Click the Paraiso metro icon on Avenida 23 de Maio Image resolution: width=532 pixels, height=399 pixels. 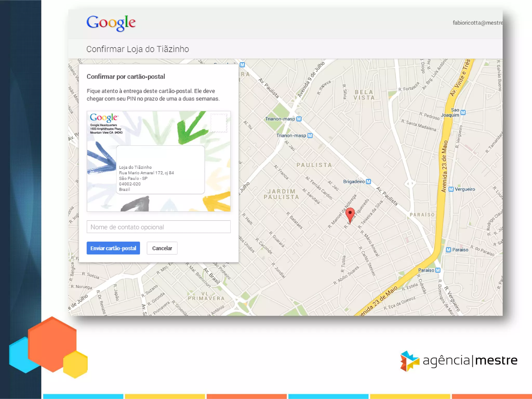coord(438,270)
